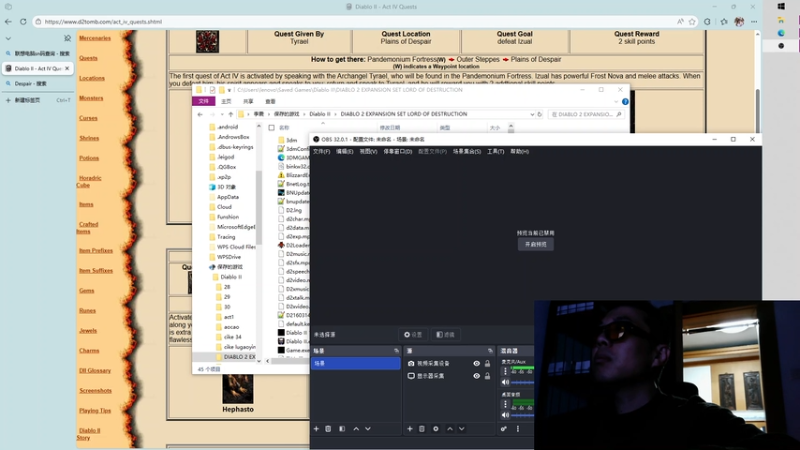Image resolution: width=800 pixels, height=450 pixels.
Task: Add a new scene in OBS
Action: (x=316, y=429)
